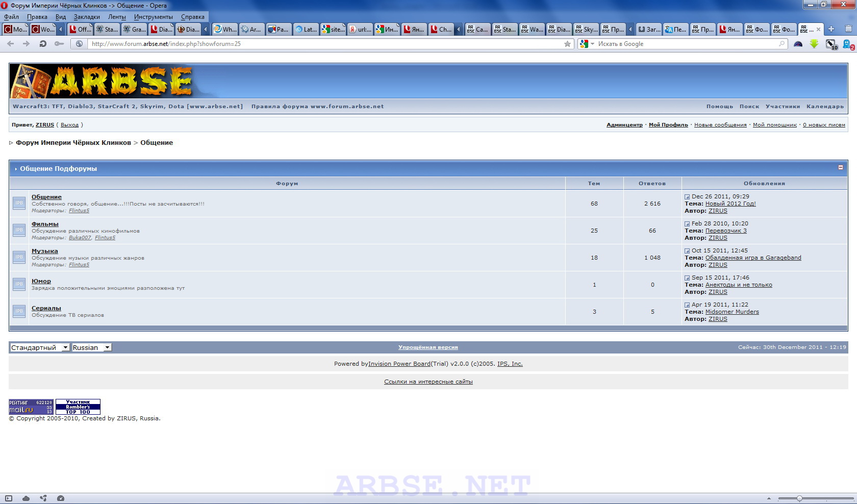The height and width of the screenshot is (504, 857).
Task: Bookmark page with the star icon
Action: click(567, 44)
